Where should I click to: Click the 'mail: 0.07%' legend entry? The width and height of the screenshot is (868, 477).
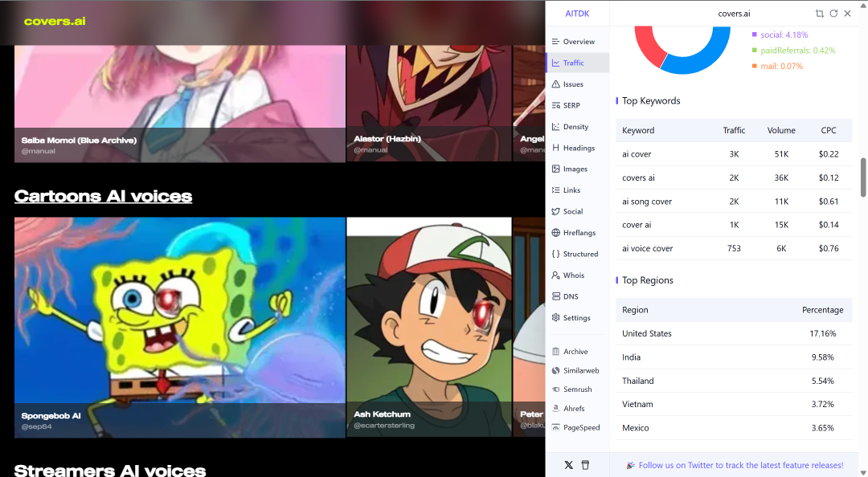coord(777,66)
